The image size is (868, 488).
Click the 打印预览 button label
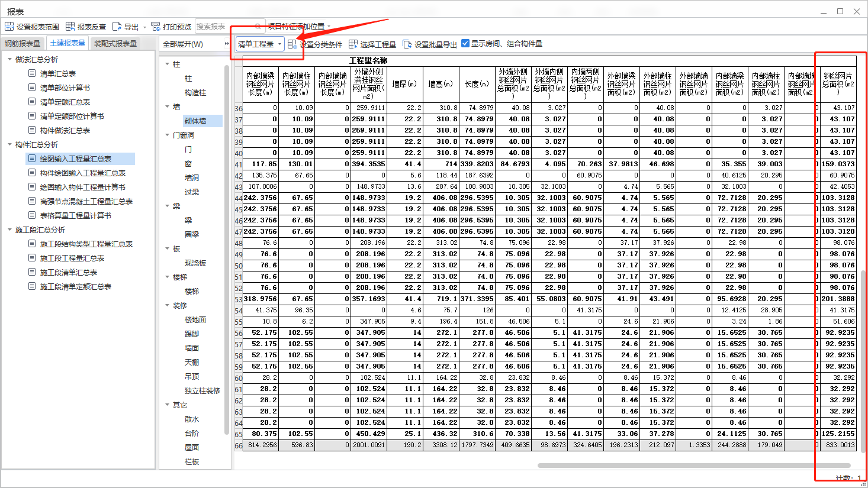tap(177, 27)
